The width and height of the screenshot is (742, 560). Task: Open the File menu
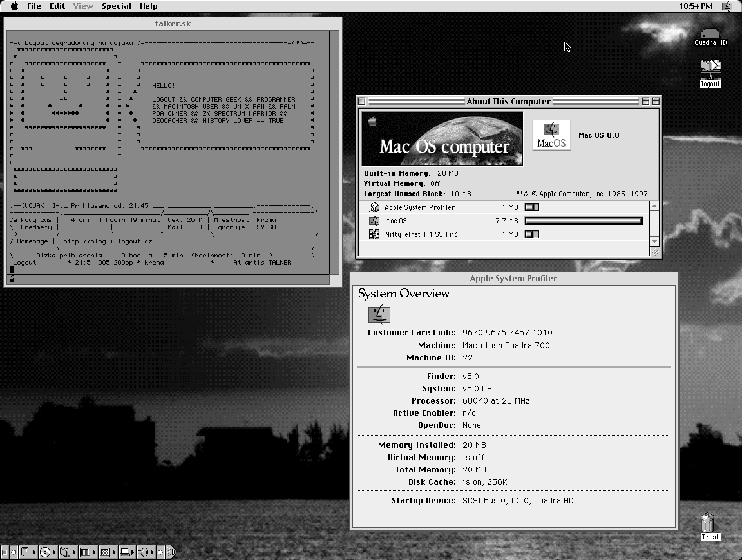coord(33,6)
